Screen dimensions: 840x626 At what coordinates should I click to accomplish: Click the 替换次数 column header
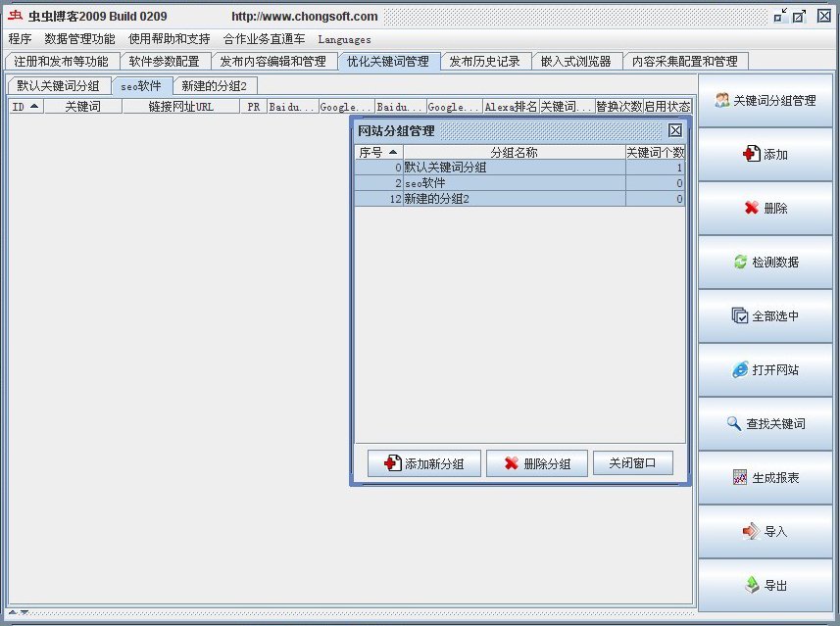(x=619, y=107)
